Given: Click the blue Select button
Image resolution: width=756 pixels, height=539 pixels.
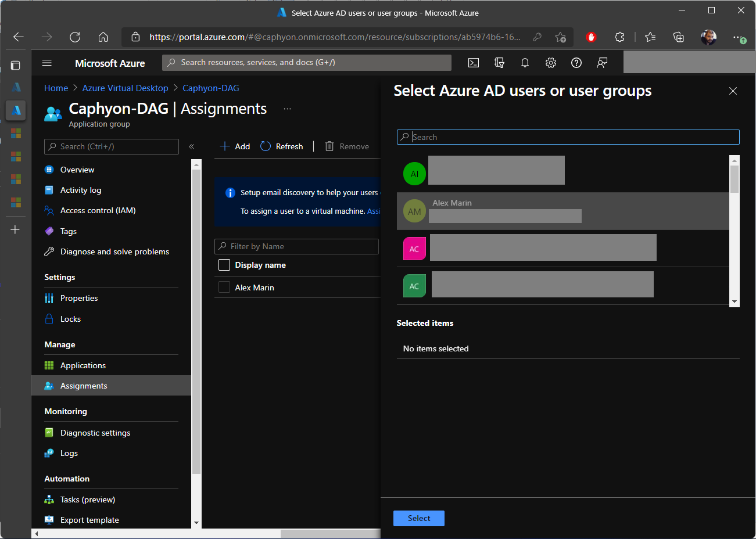Looking at the screenshot, I should (419, 518).
